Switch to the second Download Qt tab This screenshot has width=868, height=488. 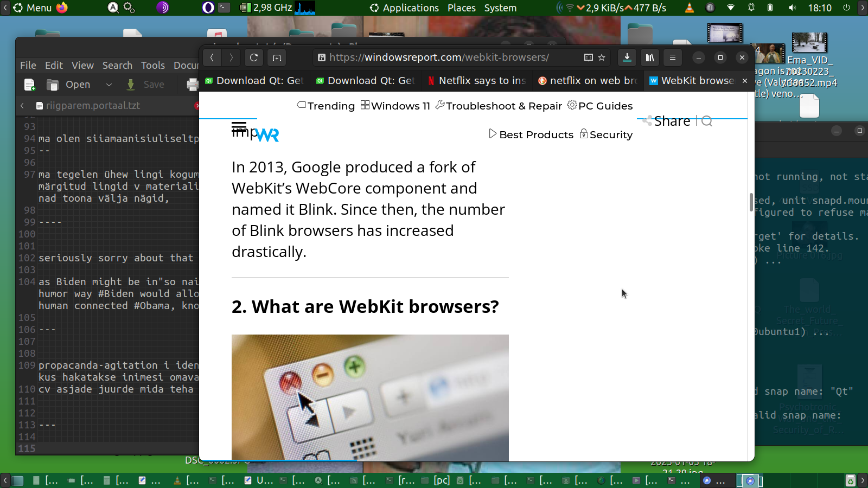[365, 81]
